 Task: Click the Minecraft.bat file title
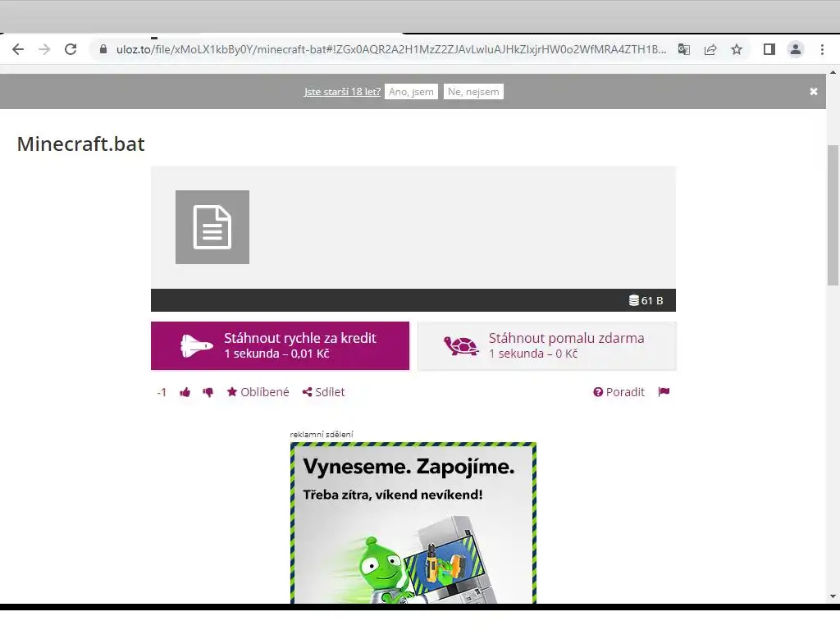click(81, 144)
